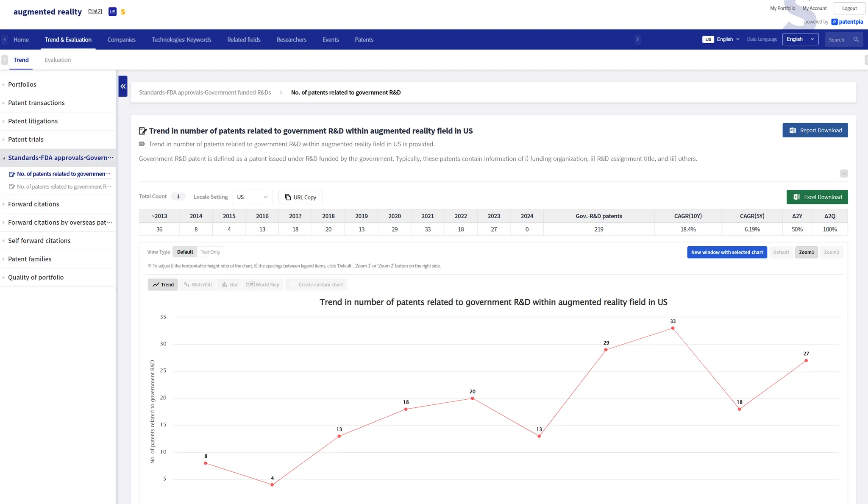This screenshot has width=868, height=504.
Task: Collapse the sidebar with the double-chevron icon
Action: click(x=123, y=86)
